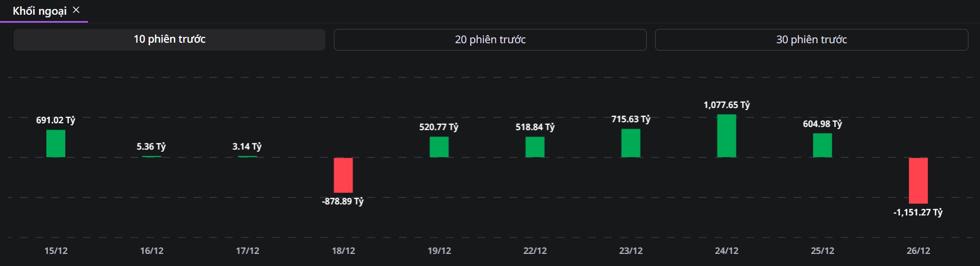Click the green 23/12 bar
Viewport: 980px width, 266px height.
click(x=631, y=143)
